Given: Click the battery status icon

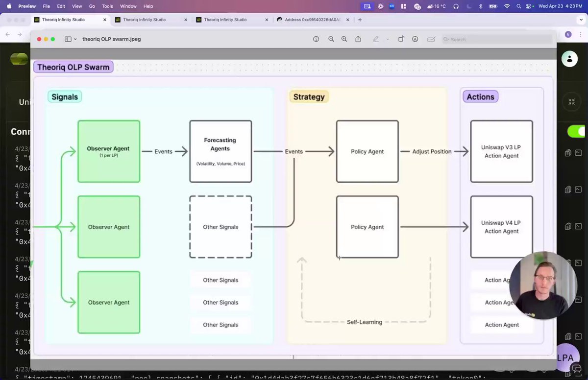Looking at the screenshot, I should point(494,6).
